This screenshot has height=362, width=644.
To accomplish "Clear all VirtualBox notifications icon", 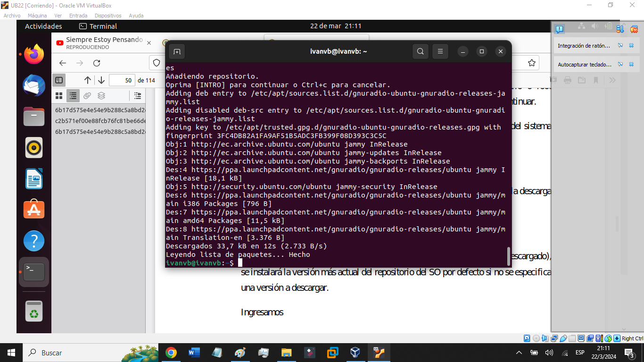I will point(634,29).
